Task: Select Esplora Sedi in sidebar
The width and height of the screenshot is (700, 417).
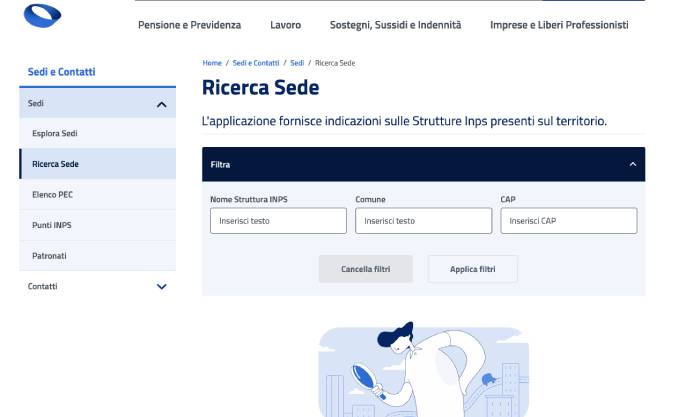Action: 98,133
